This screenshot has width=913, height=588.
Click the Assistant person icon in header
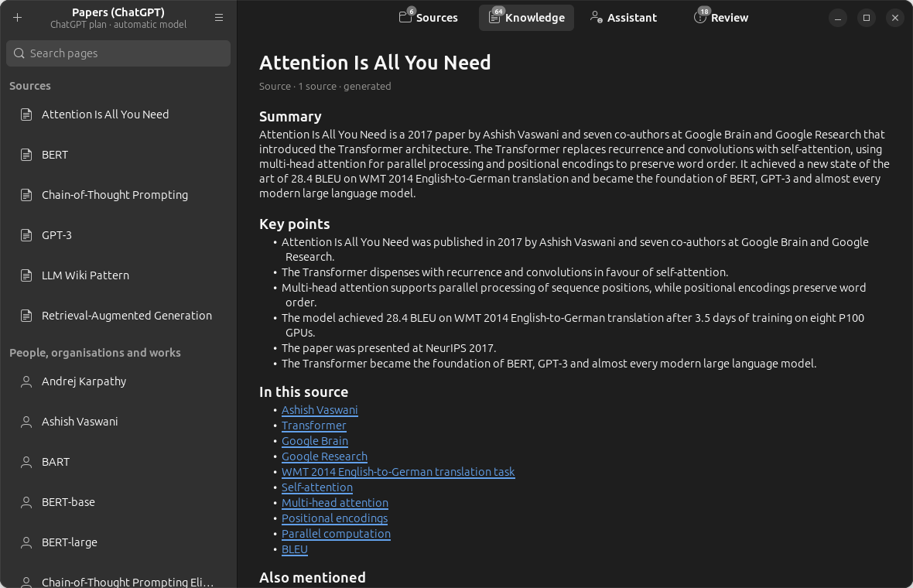597,18
